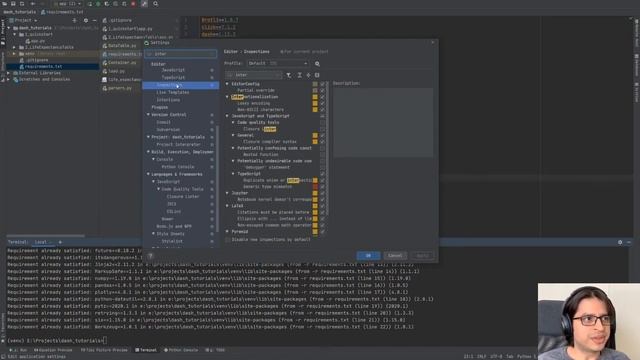Image resolution: width=640 pixels, height=360 pixels.
Task: Click the expand all inspections icon
Action: (x=299, y=75)
